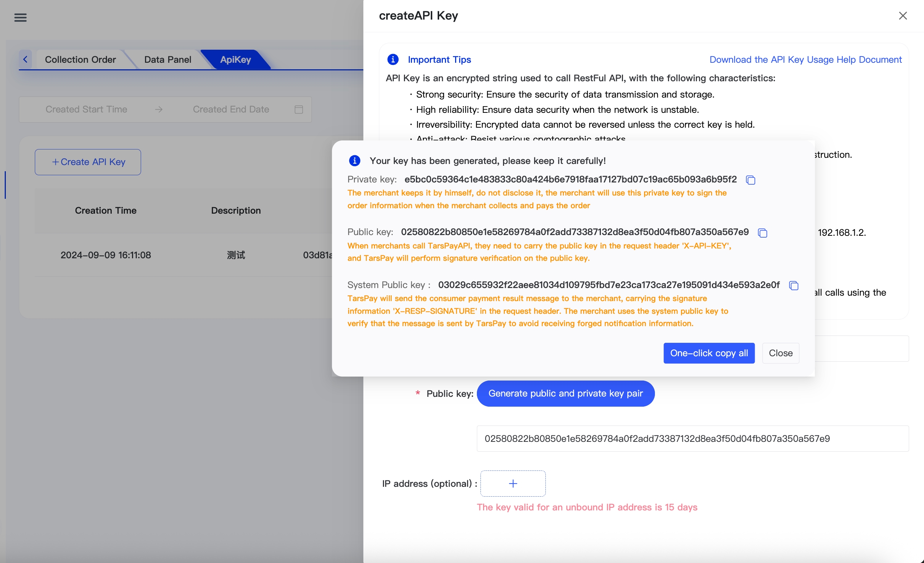Switch to Collection Order tab
924x563 pixels.
(80, 59)
